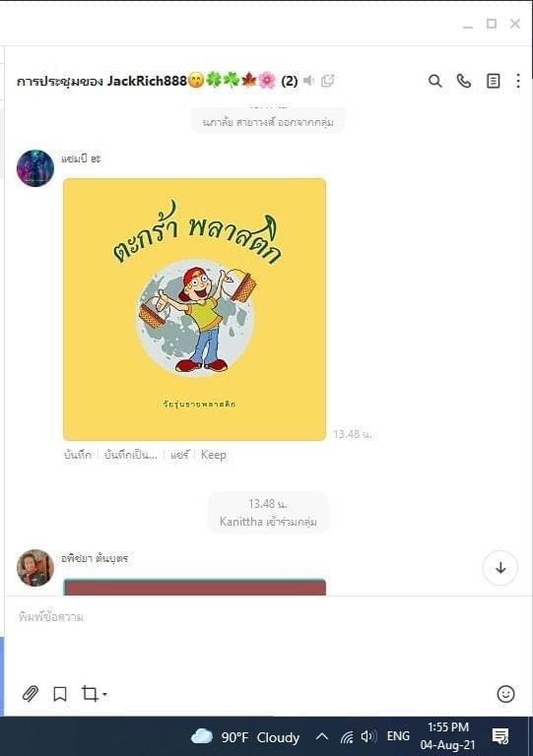Save the image to Keep
533x756 pixels.
(x=214, y=455)
